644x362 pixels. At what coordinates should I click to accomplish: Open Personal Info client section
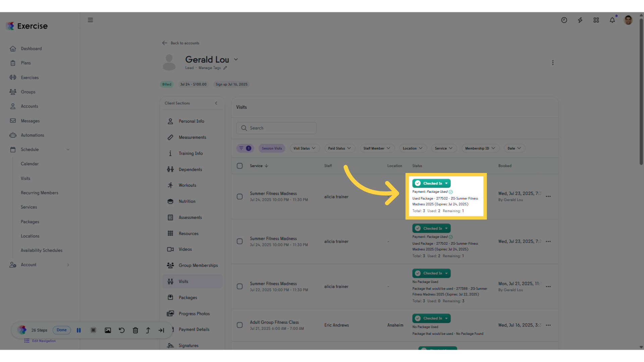(193, 121)
